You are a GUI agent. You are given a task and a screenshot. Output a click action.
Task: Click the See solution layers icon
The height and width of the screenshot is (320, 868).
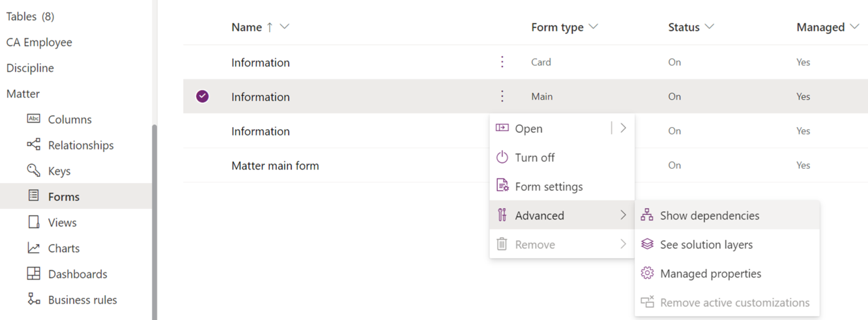[647, 244]
